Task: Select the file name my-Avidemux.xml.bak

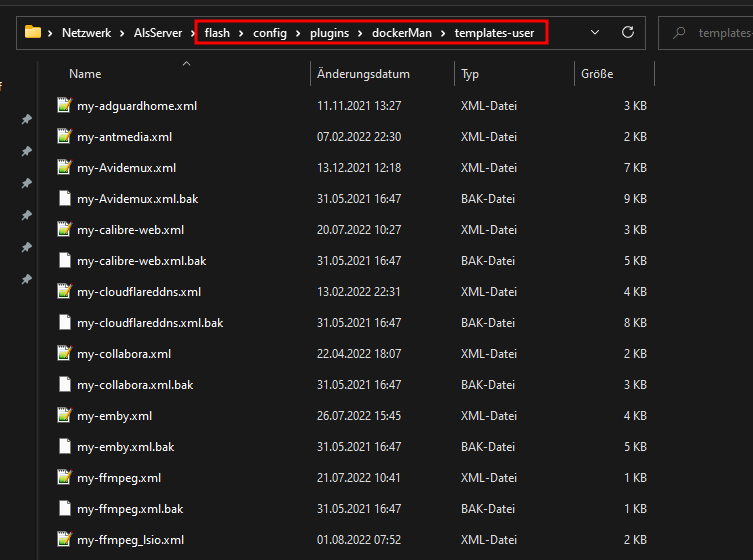Action: point(137,199)
